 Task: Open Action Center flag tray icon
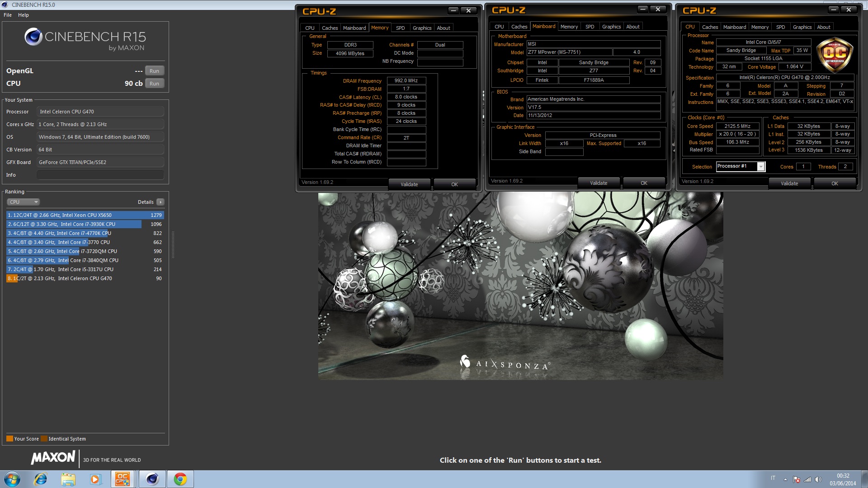coord(797,479)
